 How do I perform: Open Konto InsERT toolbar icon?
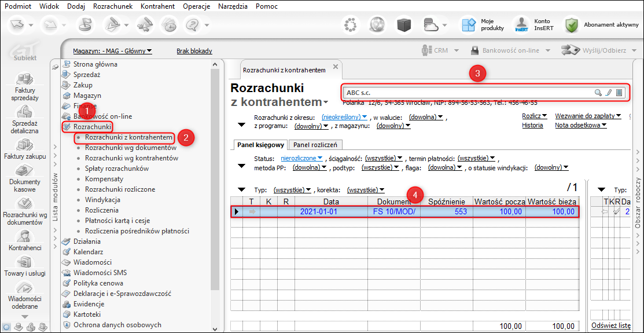[521, 24]
